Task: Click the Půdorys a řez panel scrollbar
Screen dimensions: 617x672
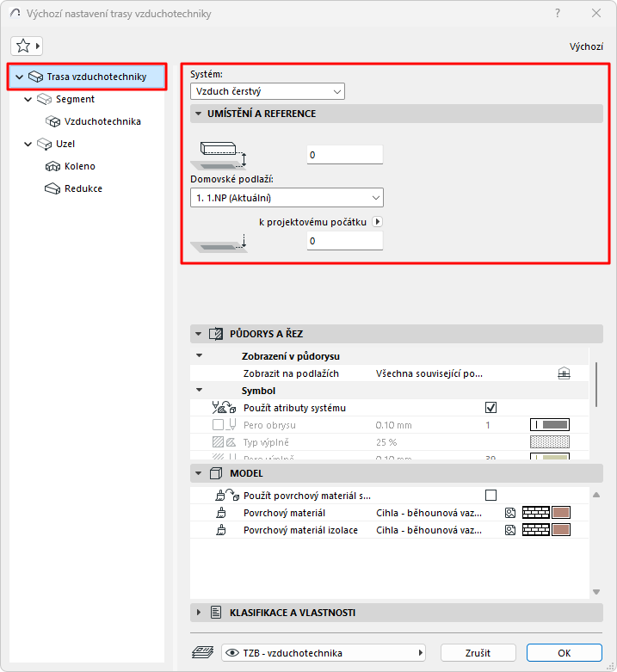Action: tap(596, 385)
